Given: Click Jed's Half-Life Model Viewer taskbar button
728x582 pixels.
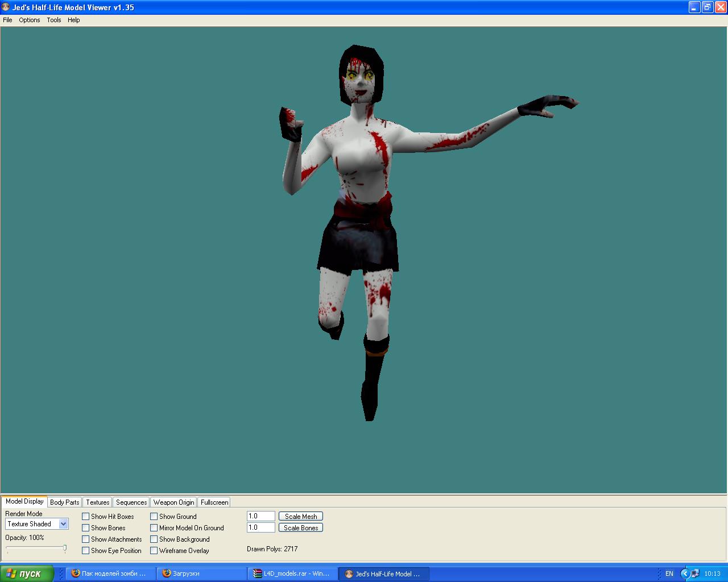Looking at the screenshot, I should pyautogui.click(x=384, y=573).
